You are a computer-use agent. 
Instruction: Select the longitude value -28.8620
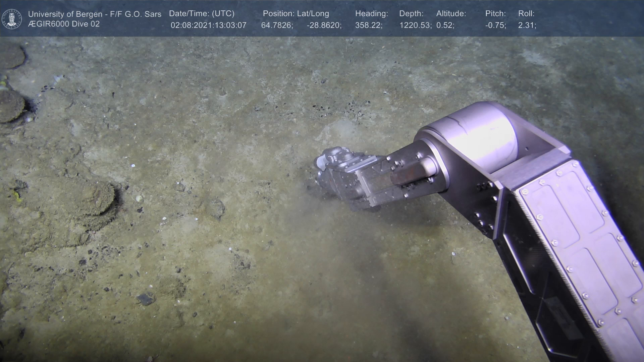pyautogui.click(x=324, y=25)
